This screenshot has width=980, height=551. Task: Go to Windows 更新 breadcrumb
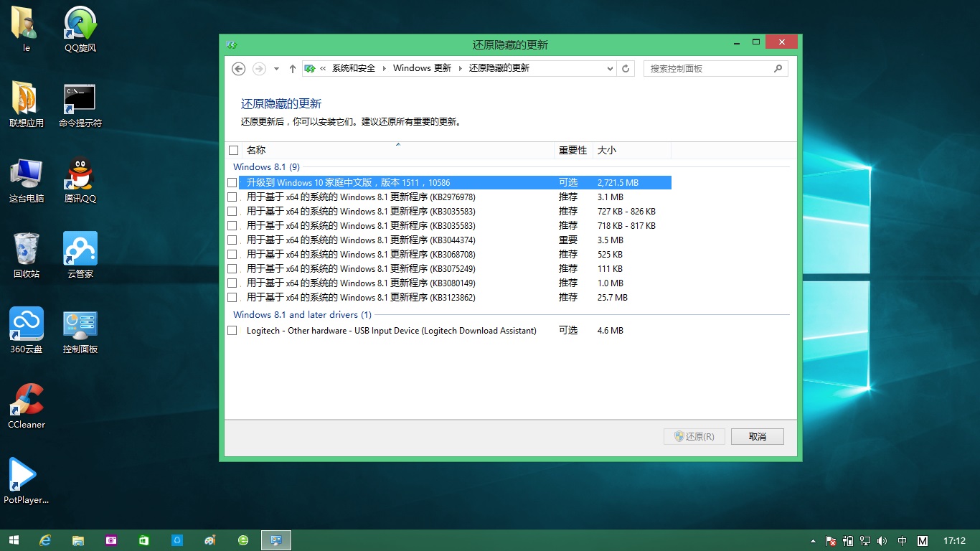pos(422,68)
